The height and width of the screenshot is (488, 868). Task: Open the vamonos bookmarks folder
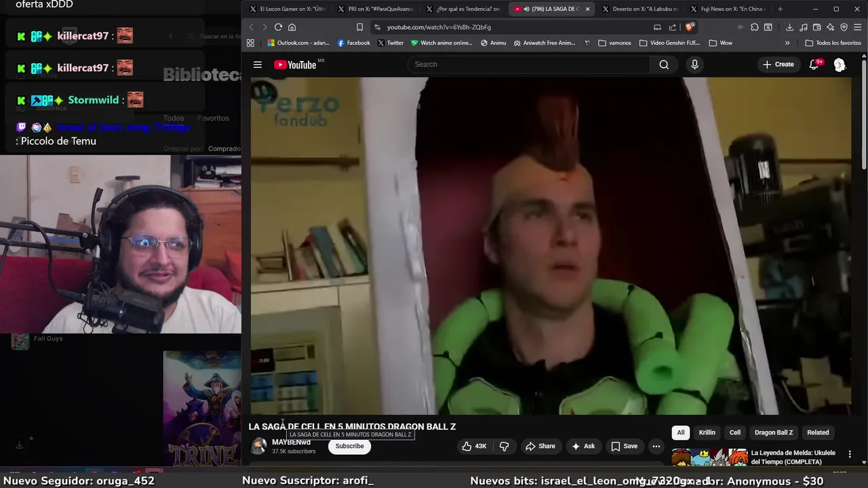pyautogui.click(x=614, y=43)
